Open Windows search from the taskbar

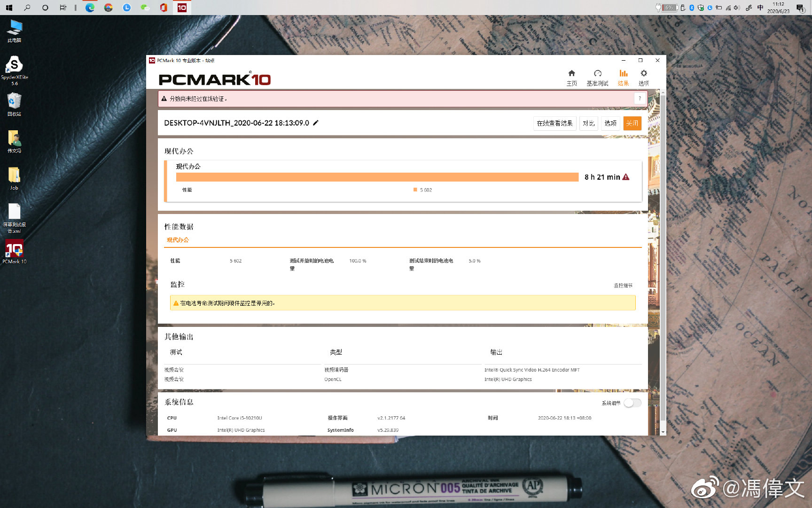click(x=27, y=8)
